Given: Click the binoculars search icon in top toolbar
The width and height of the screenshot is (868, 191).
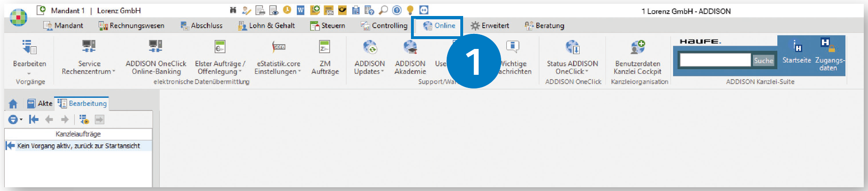Looking at the screenshot, I should (x=233, y=10).
